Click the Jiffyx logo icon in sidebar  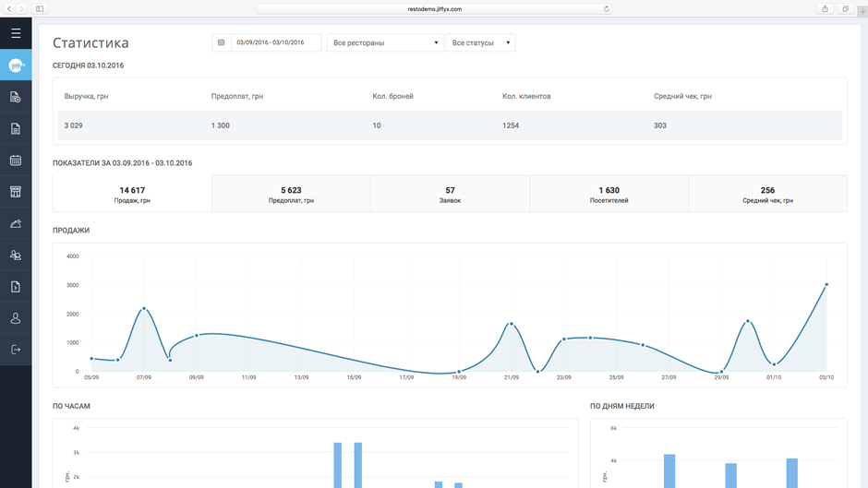(x=16, y=65)
